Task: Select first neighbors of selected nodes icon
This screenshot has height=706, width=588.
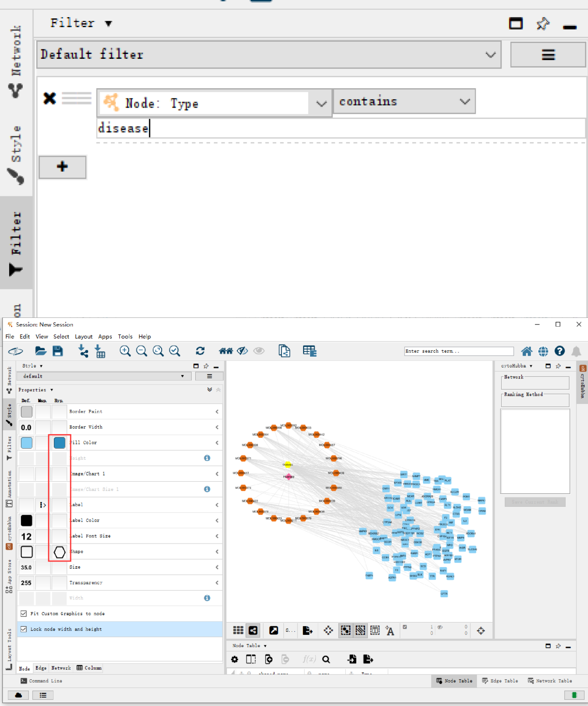Action: tap(226, 351)
